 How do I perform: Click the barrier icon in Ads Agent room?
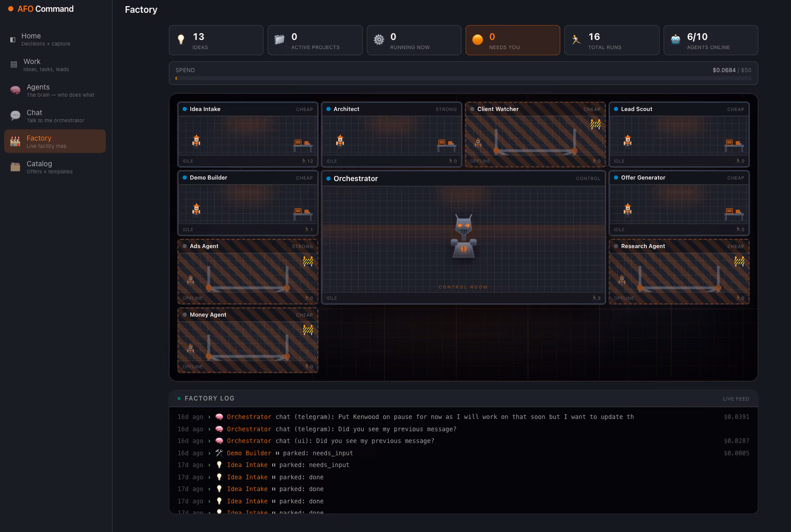[308, 261]
